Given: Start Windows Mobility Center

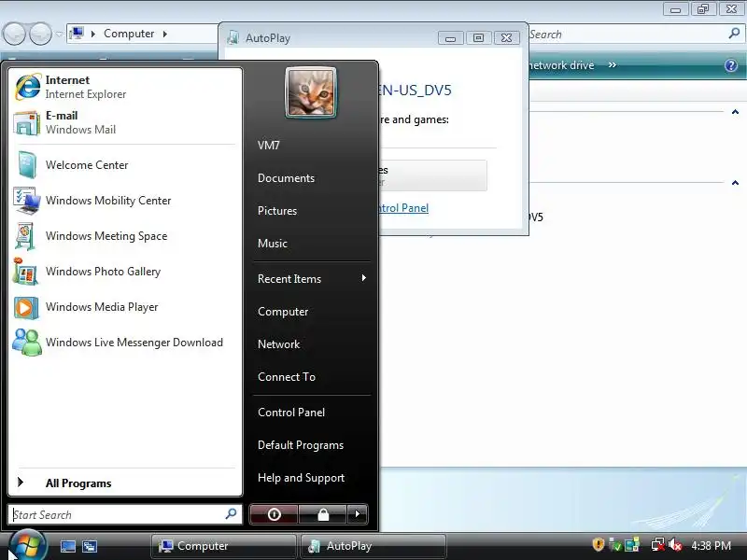Looking at the screenshot, I should tap(126, 201).
